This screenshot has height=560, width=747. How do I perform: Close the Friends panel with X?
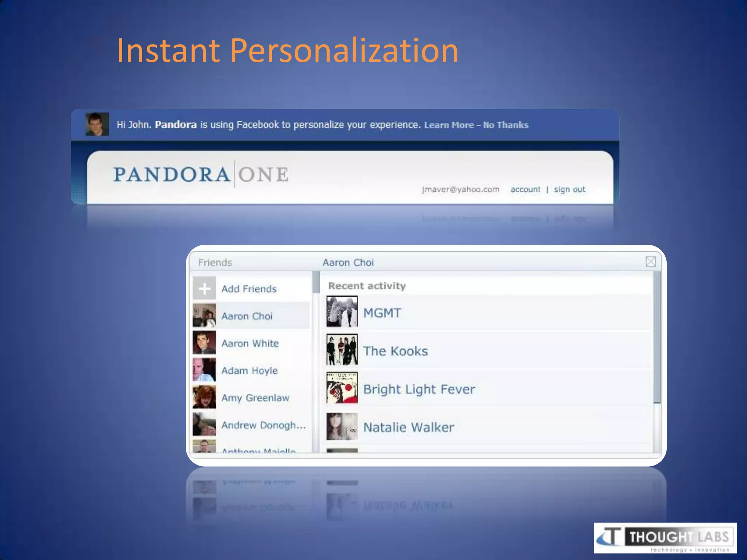point(650,261)
